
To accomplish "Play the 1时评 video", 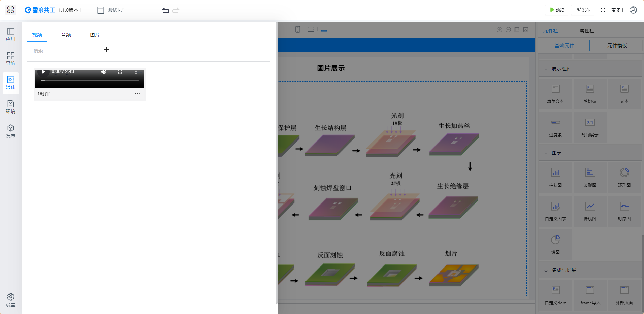I will coord(43,72).
